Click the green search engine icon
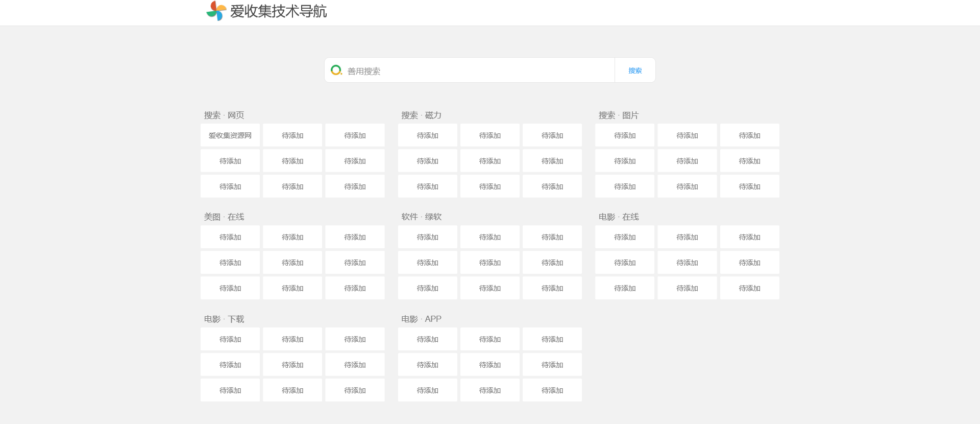 tap(336, 70)
